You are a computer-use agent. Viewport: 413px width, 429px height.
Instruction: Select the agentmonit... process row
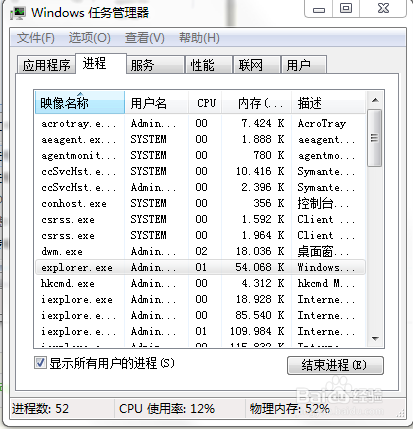(200, 156)
